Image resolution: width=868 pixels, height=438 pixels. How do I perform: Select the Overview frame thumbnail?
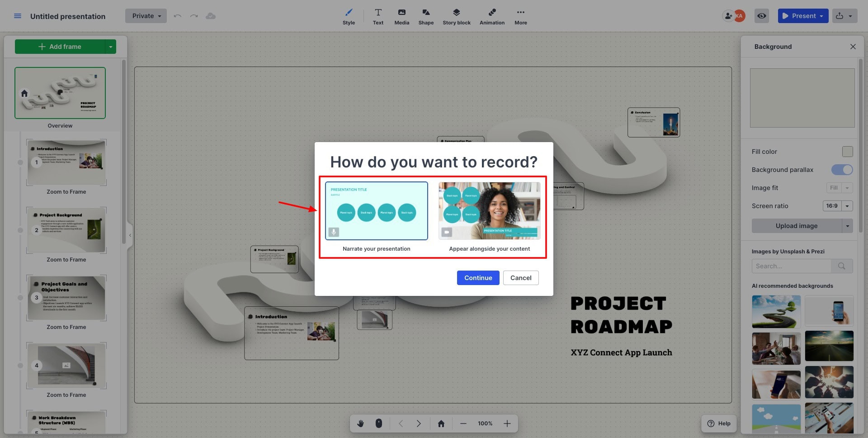click(x=60, y=93)
